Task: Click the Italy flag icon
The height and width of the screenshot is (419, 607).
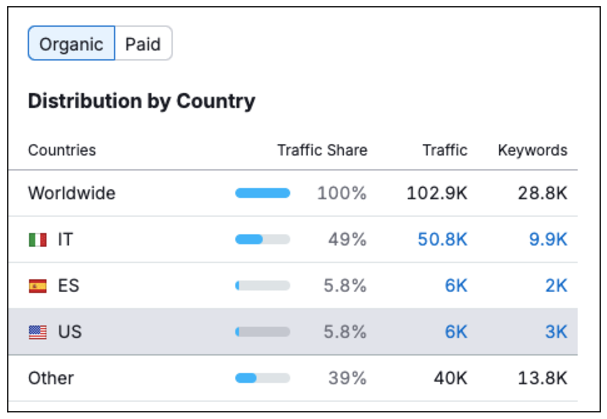Action: [38, 240]
